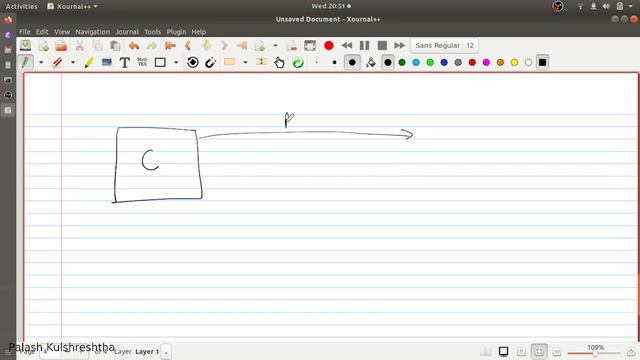The height and width of the screenshot is (360, 640).
Task: Click Activities in the top bar
Action: (21, 6)
